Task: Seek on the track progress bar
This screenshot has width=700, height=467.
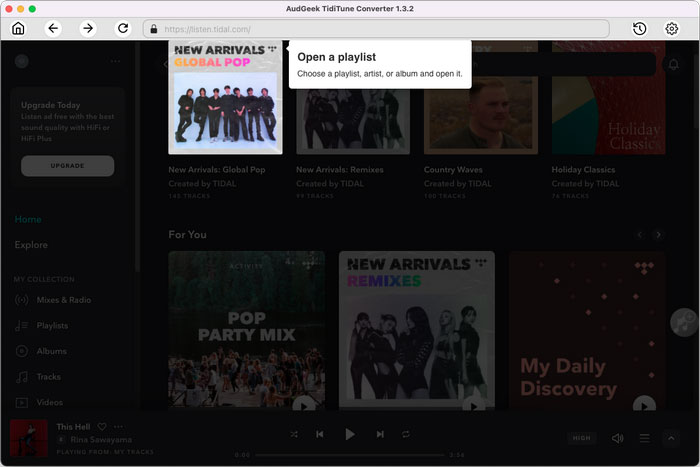Action: pos(350,455)
